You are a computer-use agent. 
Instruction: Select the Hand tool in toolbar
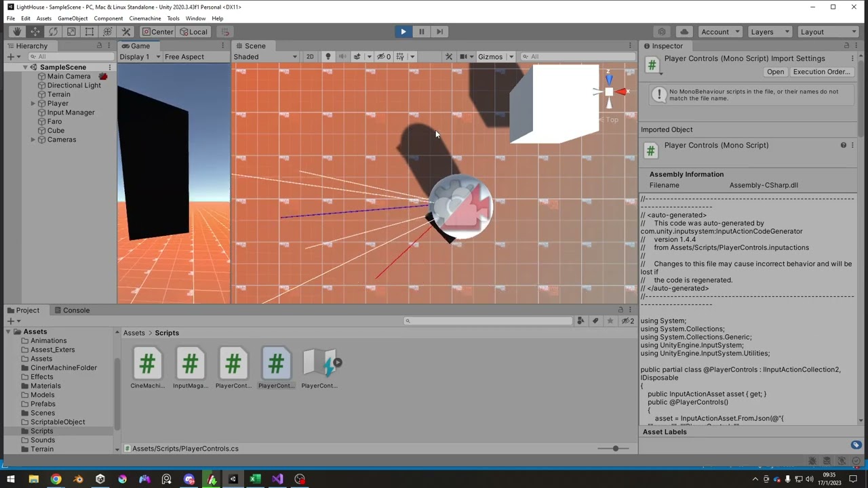coord(17,32)
